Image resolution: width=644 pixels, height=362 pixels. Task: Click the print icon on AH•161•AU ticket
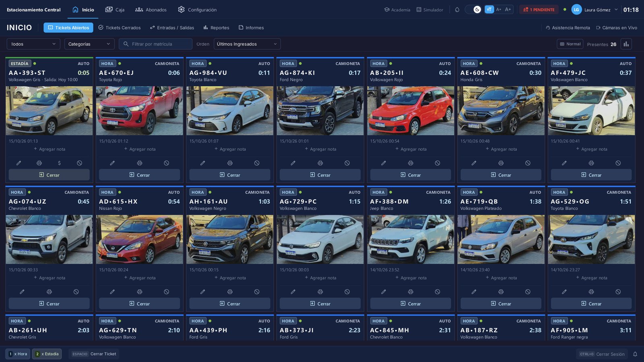(230, 292)
